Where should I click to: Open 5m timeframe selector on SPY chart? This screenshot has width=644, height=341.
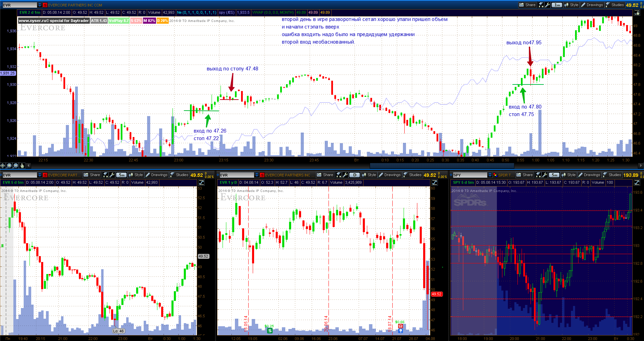coord(554,175)
